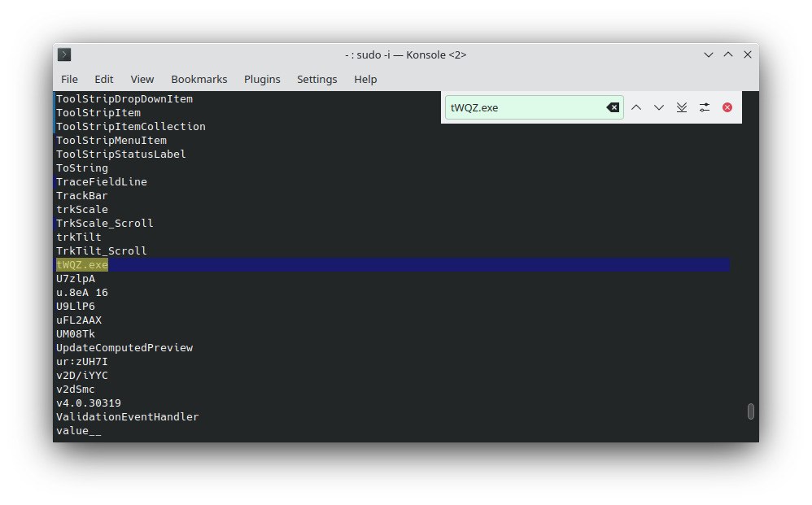Click the Konsole terminal icon in title bar
This screenshot has width=812, height=505.
pos(64,54)
